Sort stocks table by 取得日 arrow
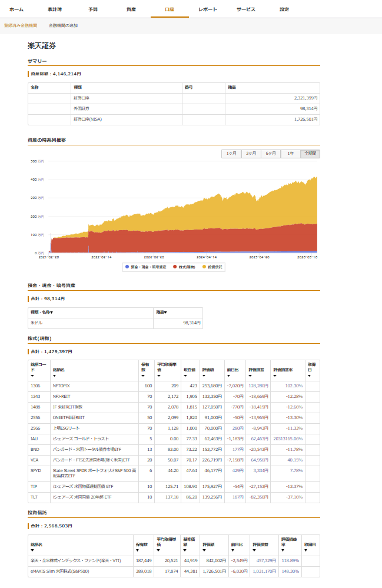382x588 pixels. pyautogui.click(x=309, y=376)
